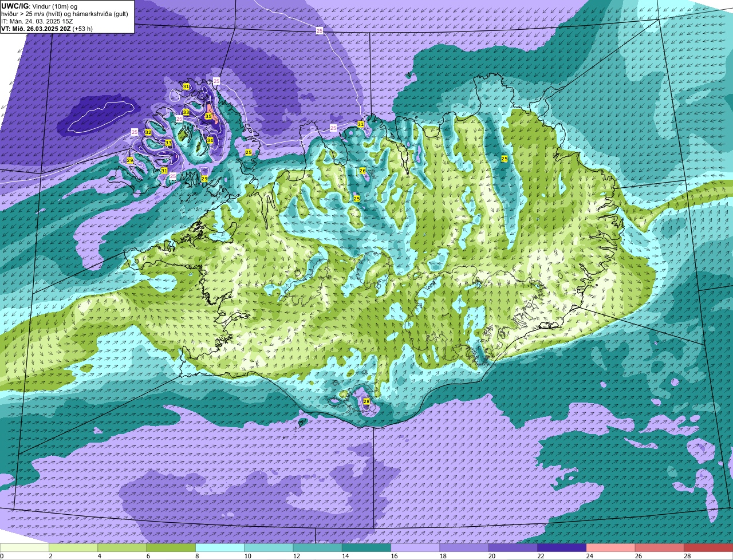Viewport: 733px width, 560px height.
Task: Click the 18–20 m/s legend color swatch
Action: tap(464, 548)
